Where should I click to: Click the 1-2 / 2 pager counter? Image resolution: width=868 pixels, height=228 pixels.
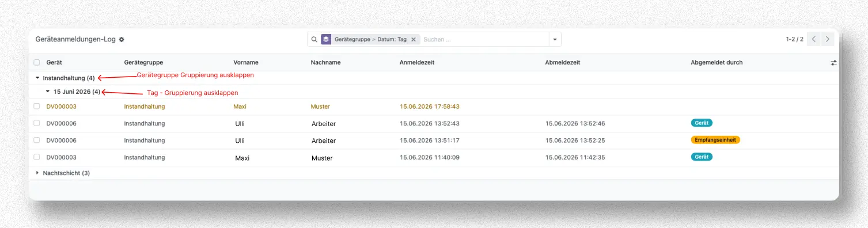click(x=794, y=40)
